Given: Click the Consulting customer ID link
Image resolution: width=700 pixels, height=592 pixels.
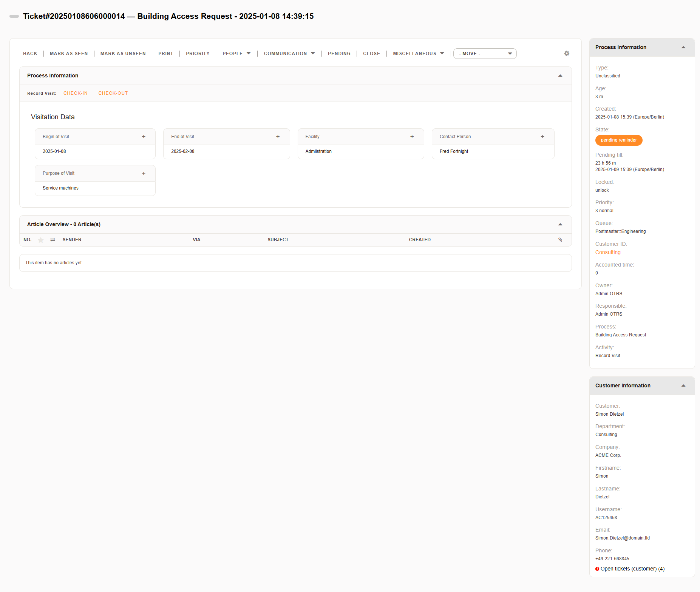Looking at the screenshot, I should (608, 253).
